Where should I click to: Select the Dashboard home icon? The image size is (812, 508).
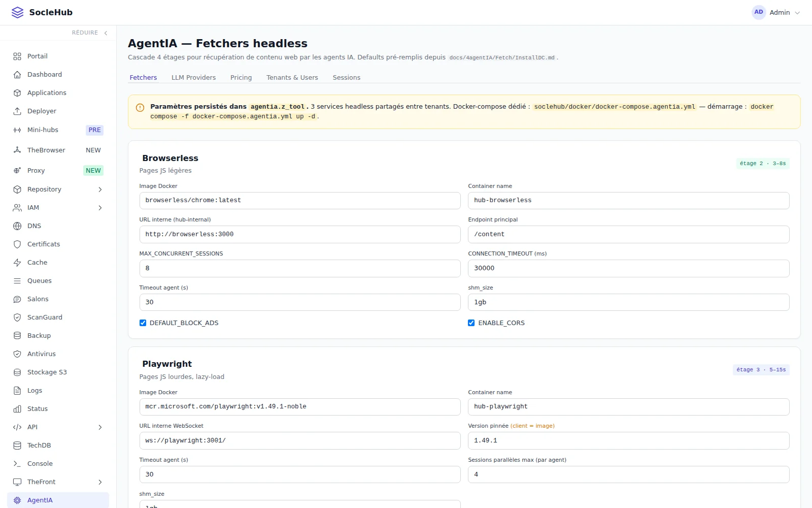(17, 75)
